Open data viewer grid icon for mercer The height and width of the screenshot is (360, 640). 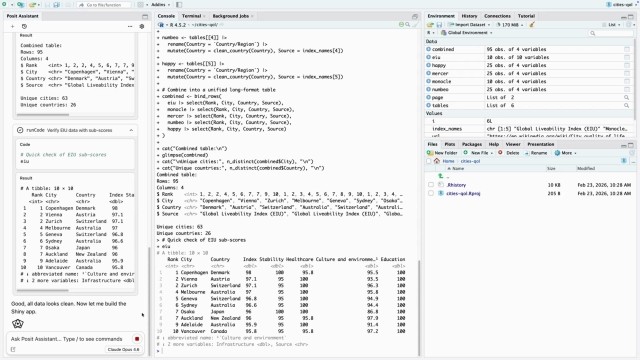[x=627, y=73]
